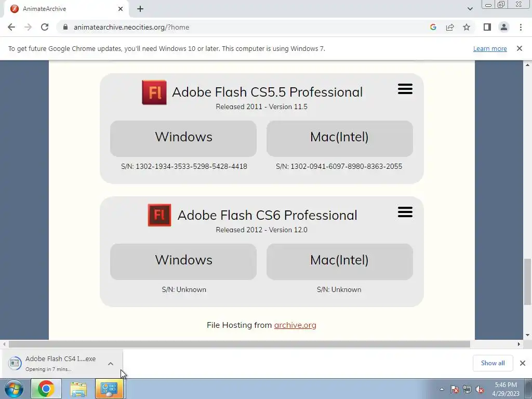Screen dimensions: 532x399
Task: Click S/N: Unknown under CS6 Mac(Intel)
Action: point(339,289)
